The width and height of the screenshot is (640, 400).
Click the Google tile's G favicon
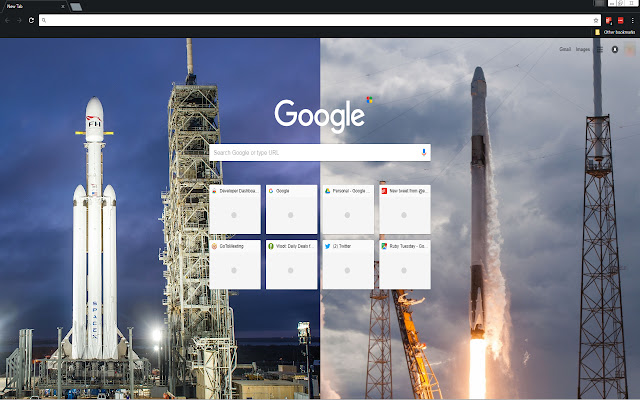[271, 191]
